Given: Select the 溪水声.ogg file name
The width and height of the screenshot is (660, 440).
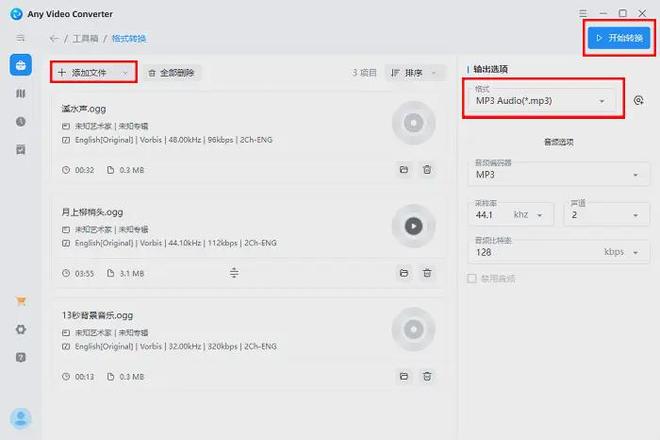Looking at the screenshot, I should pos(84,109).
